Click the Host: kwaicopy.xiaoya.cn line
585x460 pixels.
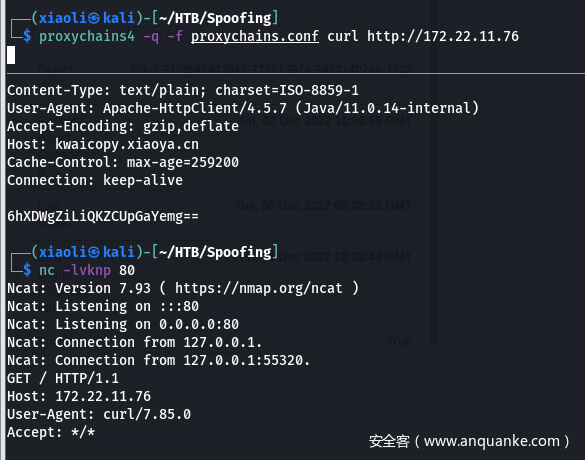click(x=103, y=144)
